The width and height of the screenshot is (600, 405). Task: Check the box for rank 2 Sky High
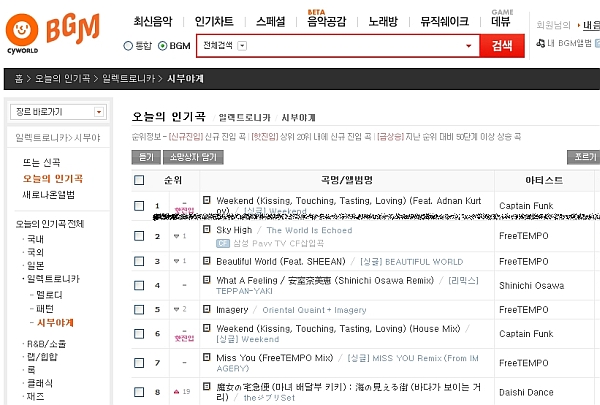[139, 236]
